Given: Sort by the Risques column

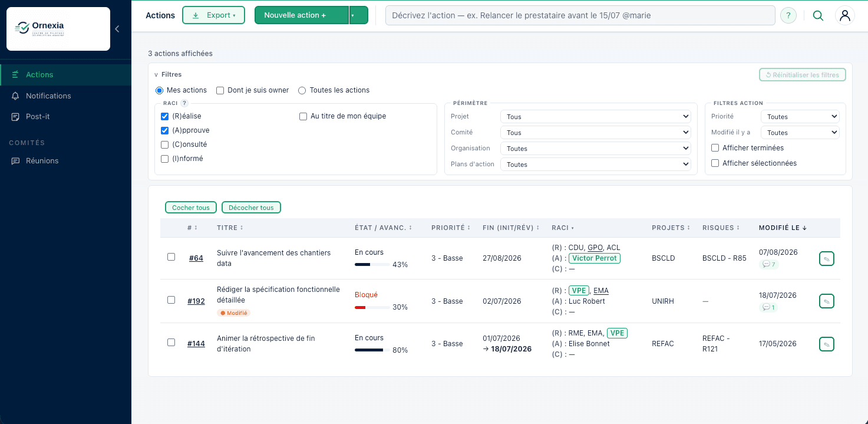Looking at the screenshot, I should pyautogui.click(x=722, y=228).
